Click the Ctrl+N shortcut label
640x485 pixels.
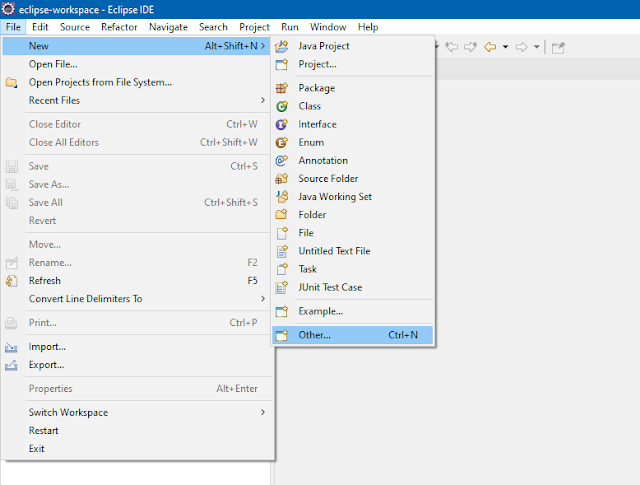coord(403,335)
